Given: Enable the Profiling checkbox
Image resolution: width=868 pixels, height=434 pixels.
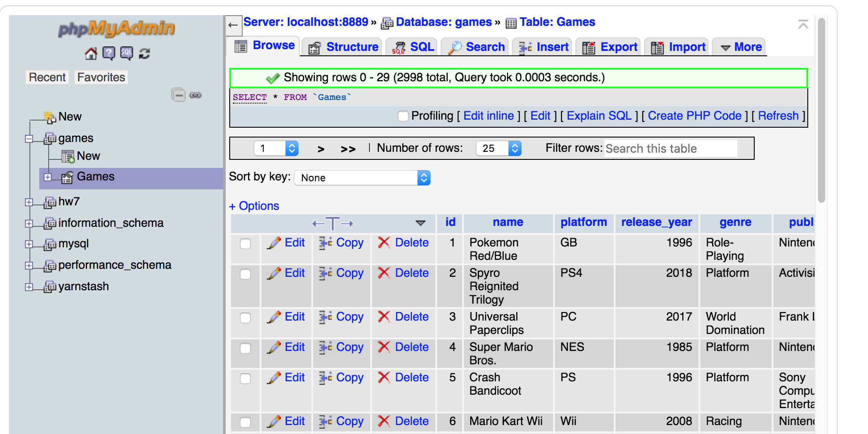Looking at the screenshot, I should click(403, 116).
